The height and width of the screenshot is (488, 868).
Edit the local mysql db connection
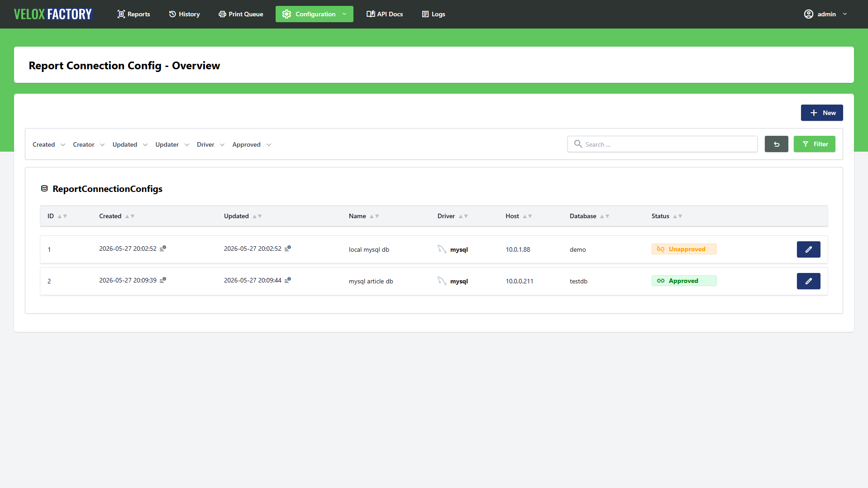(x=808, y=249)
